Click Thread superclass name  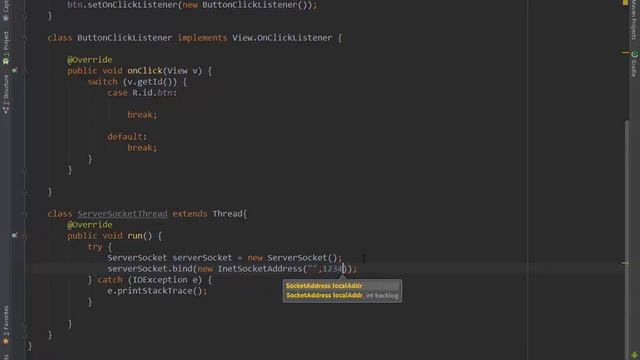pos(228,214)
